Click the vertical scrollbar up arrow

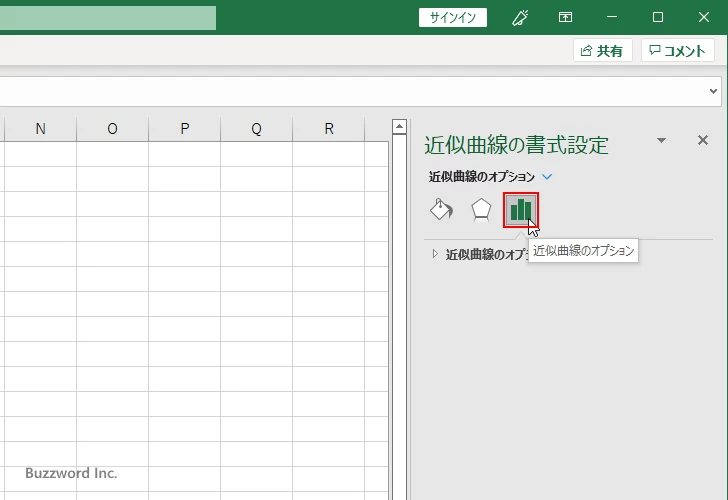[x=399, y=127]
